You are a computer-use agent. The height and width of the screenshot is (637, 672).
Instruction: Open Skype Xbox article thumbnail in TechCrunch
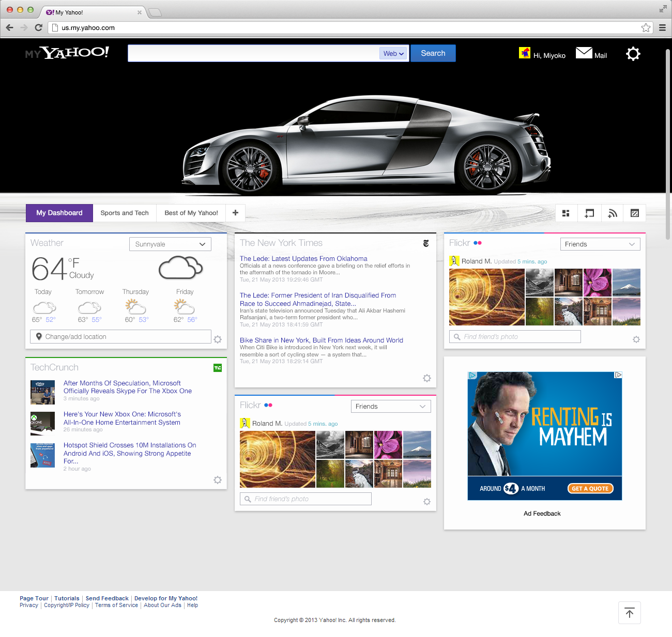[x=42, y=392]
